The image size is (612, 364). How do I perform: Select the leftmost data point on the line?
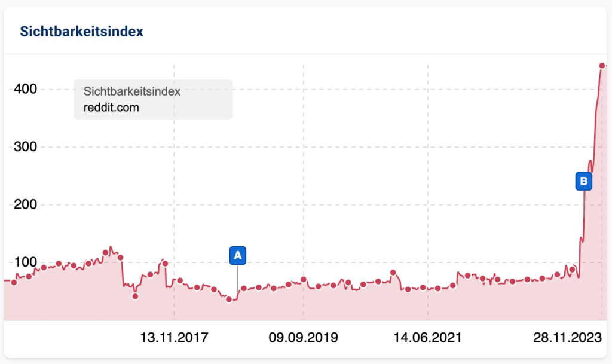tap(14, 282)
